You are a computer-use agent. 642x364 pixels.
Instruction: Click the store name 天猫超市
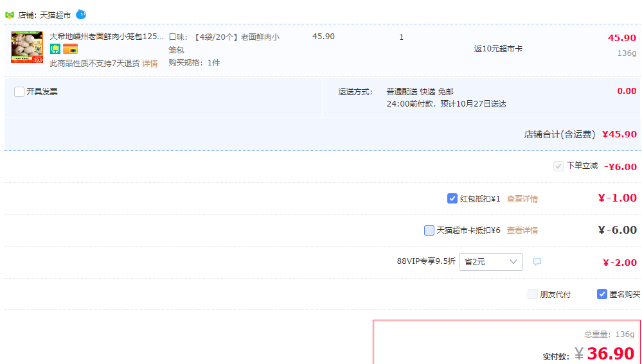[x=55, y=15]
